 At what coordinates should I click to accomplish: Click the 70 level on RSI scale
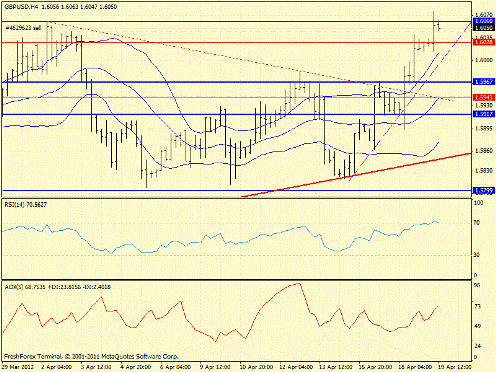pos(477,223)
